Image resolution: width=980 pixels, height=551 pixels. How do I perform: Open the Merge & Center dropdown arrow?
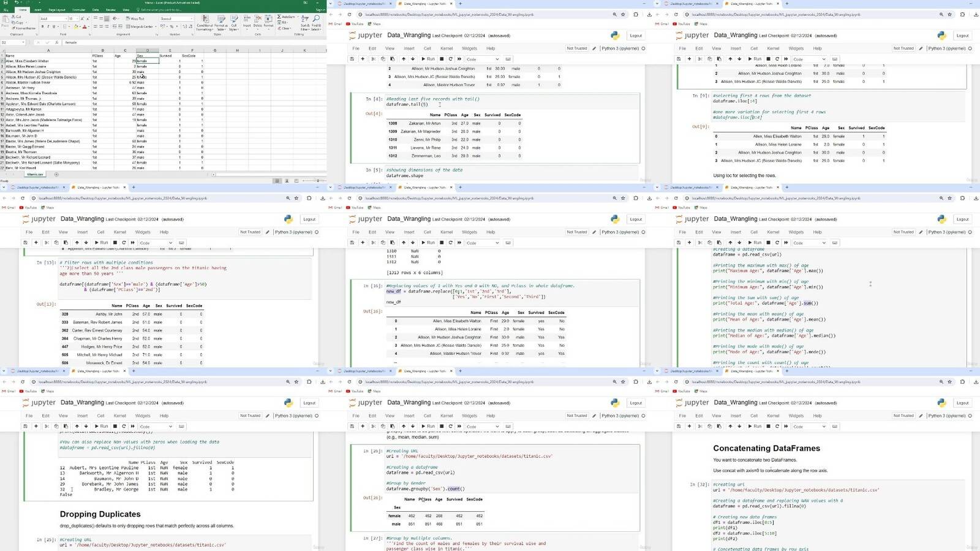pos(156,27)
